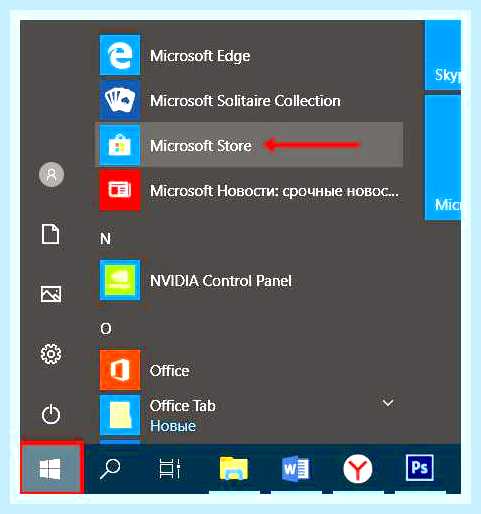Open the Settings gear in the Start sidebar
Viewport: 481px width, 514px height.
click(51, 354)
